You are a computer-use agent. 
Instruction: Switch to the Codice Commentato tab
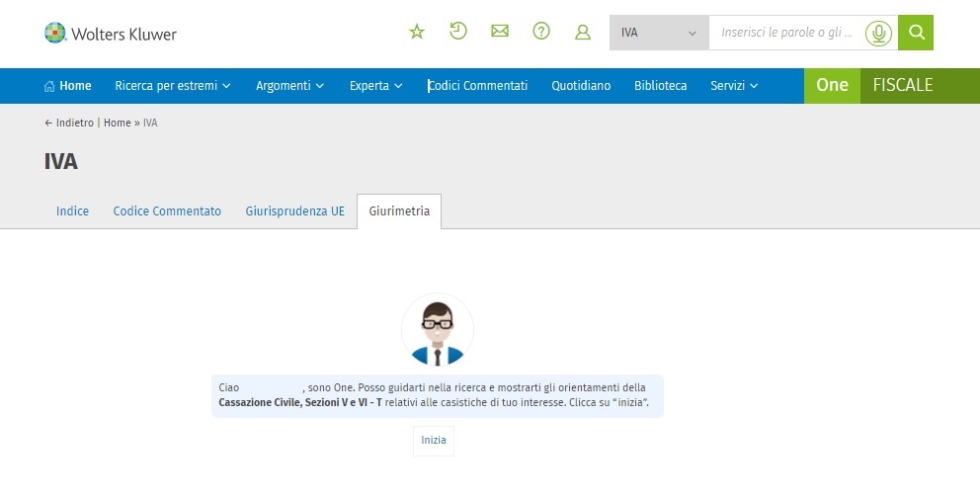pyautogui.click(x=167, y=211)
